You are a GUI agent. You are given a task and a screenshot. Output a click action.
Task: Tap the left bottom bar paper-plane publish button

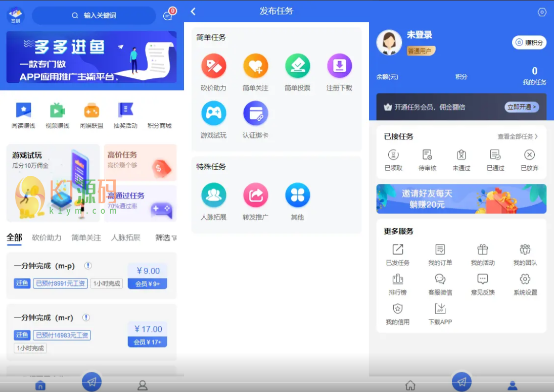91,381
